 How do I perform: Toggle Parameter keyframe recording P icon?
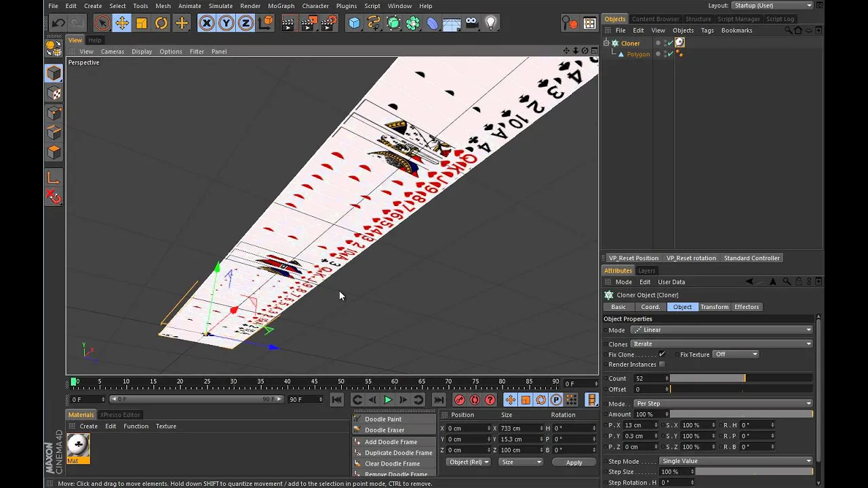(556, 400)
